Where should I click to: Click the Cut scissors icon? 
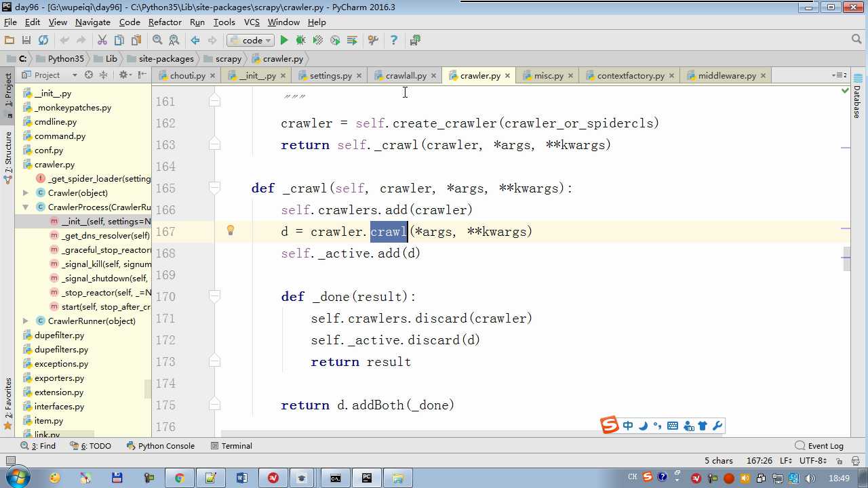pyautogui.click(x=102, y=41)
